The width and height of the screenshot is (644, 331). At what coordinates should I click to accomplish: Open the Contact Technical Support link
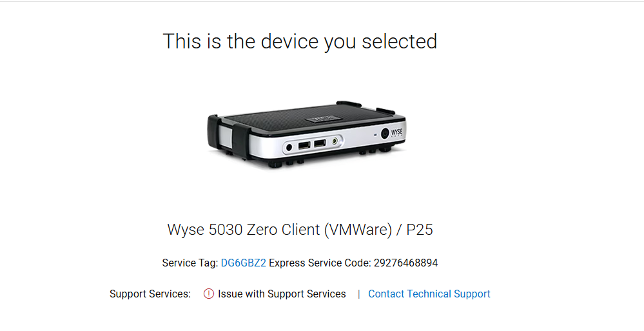429,294
